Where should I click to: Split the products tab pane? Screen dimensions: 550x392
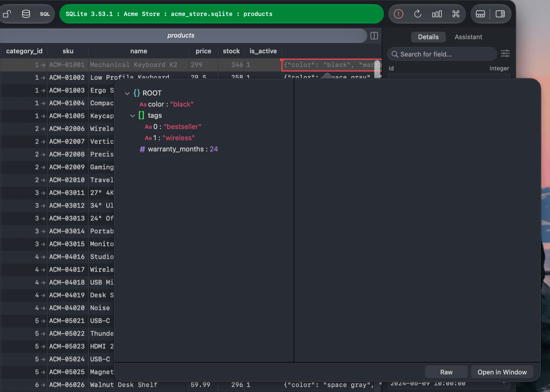[374, 36]
